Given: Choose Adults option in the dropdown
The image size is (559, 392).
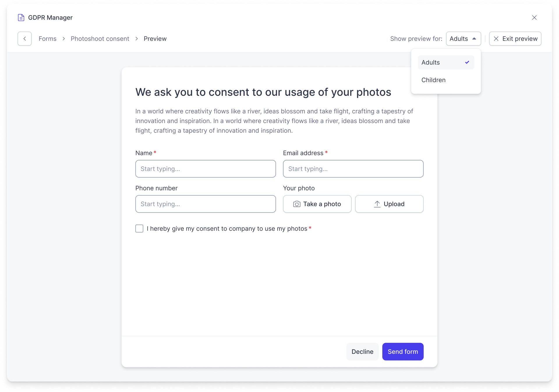Looking at the screenshot, I should pos(446,62).
